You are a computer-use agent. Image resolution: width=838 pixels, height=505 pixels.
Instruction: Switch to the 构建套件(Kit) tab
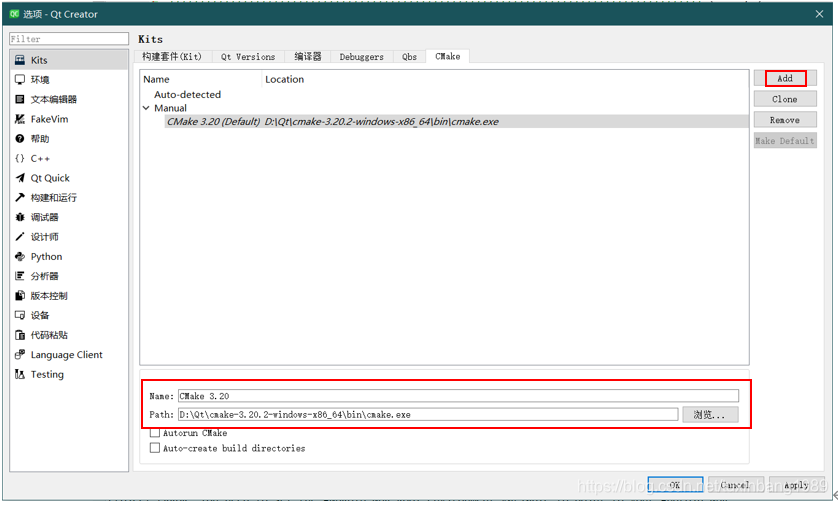(172, 57)
